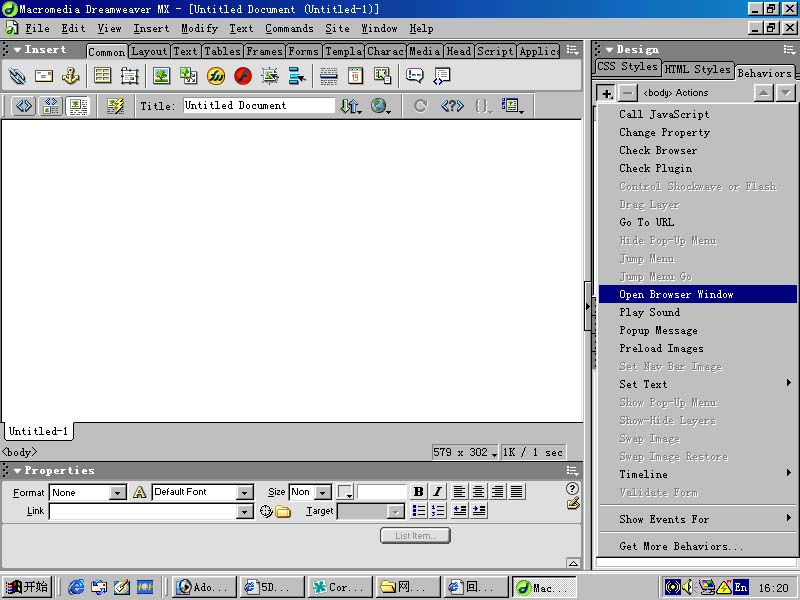
Task: Justify text alignment
Action: pos(516,492)
